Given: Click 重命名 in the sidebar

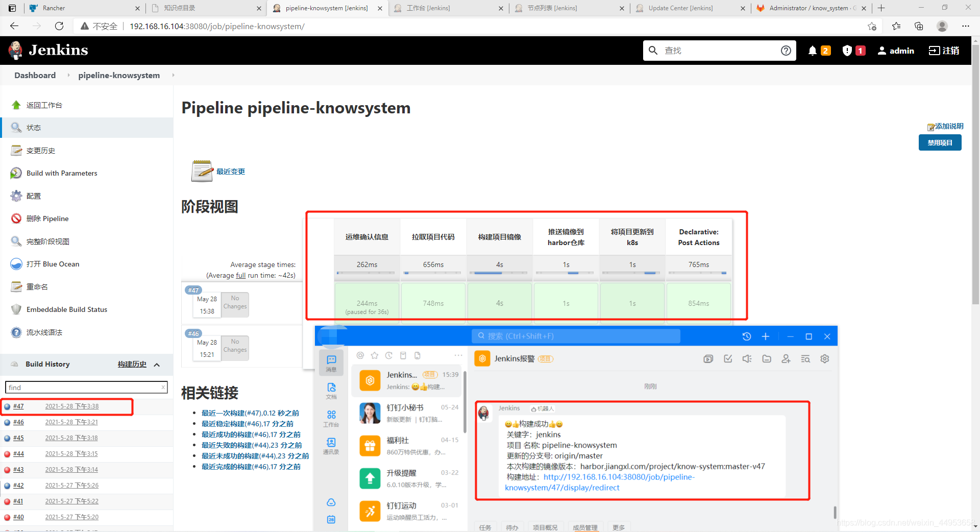Looking at the screenshot, I should point(37,287).
